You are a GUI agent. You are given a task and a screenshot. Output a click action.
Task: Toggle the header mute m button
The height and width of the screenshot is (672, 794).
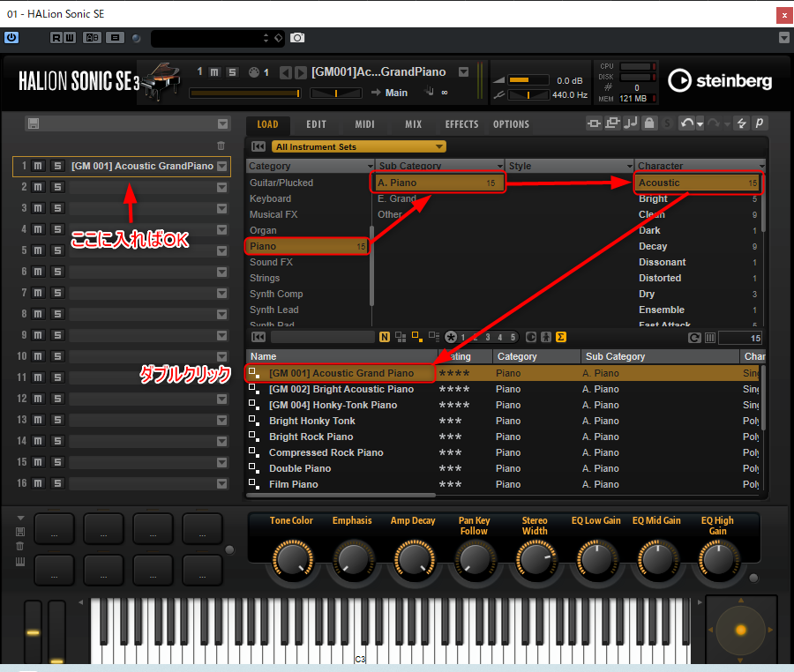point(214,72)
